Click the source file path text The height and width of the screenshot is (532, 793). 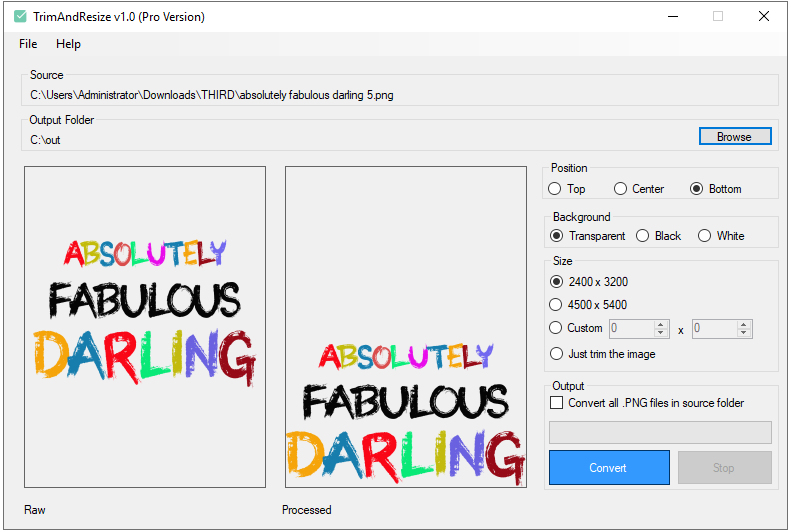pos(211,95)
